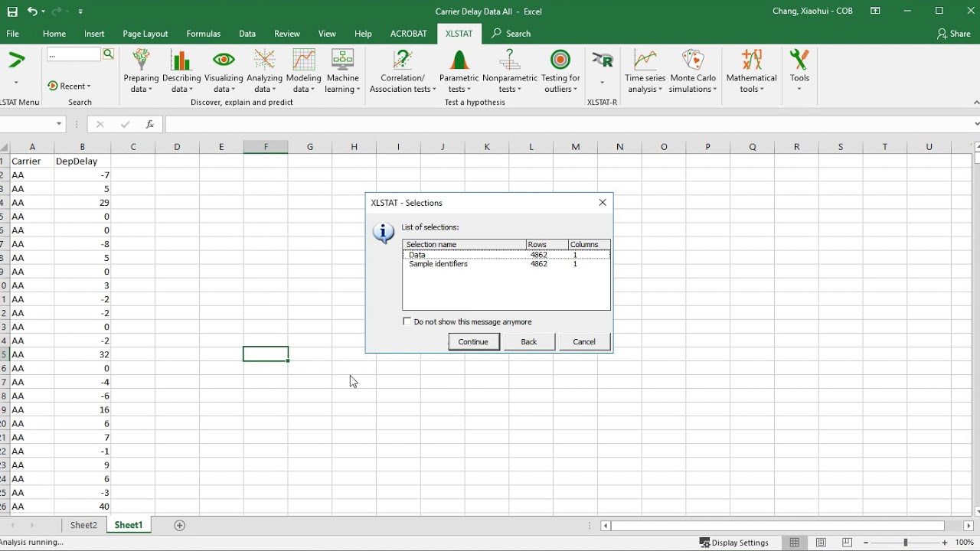The height and width of the screenshot is (551, 980).
Task: Switch to the ACROBAT ribbon tab
Action: pyautogui.click(x=409, y=34)
